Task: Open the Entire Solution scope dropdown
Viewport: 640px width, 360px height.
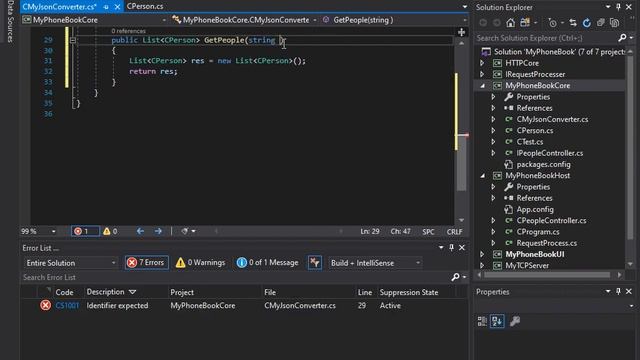Action: pos(71,263)
